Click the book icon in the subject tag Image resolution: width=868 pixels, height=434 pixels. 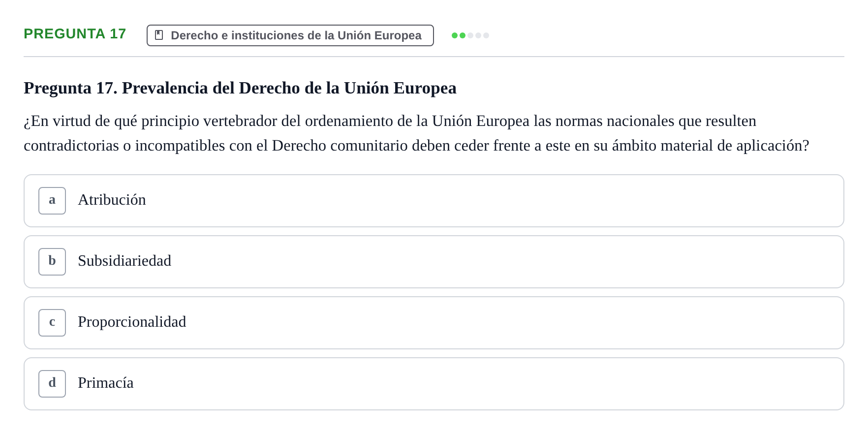click(159, 35)
